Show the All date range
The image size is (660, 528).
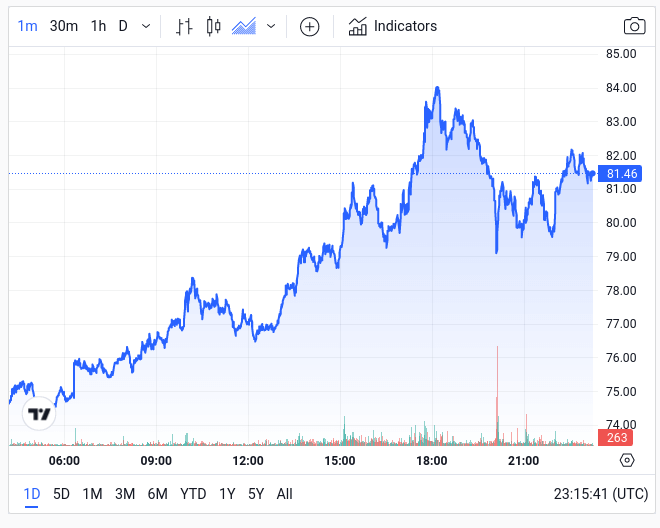coord(285,493)
